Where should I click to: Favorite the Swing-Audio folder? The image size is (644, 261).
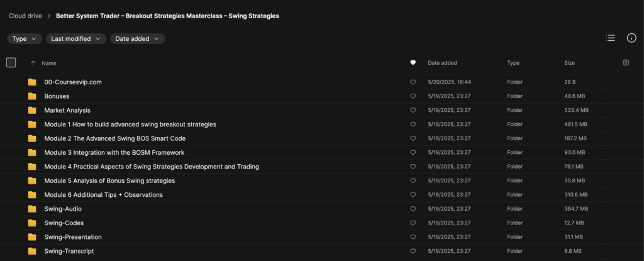pos(413,209)
